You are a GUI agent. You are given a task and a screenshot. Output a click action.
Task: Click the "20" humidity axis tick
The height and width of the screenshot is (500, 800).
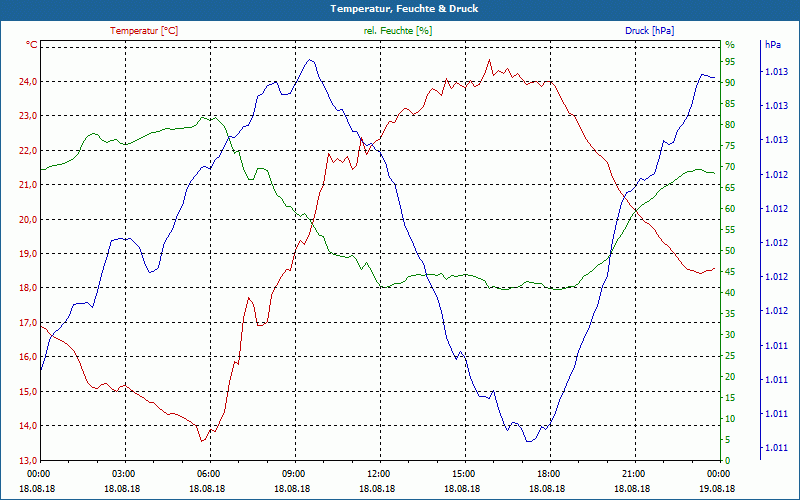coord(730,377)
